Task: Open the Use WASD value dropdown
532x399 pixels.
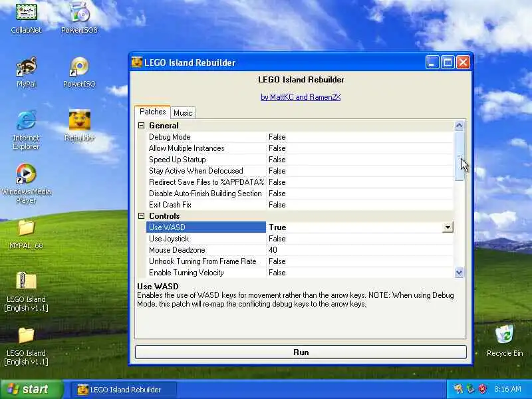Action: 448,227
